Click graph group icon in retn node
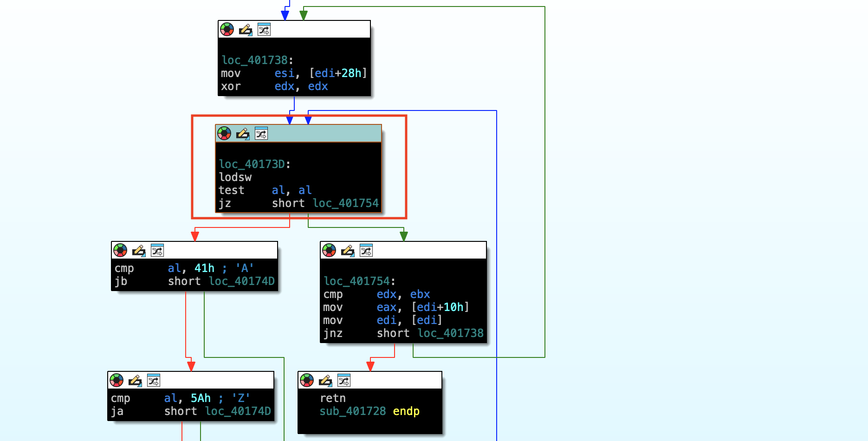Viewport: 868px width, 441px height. tap(344, 380)
